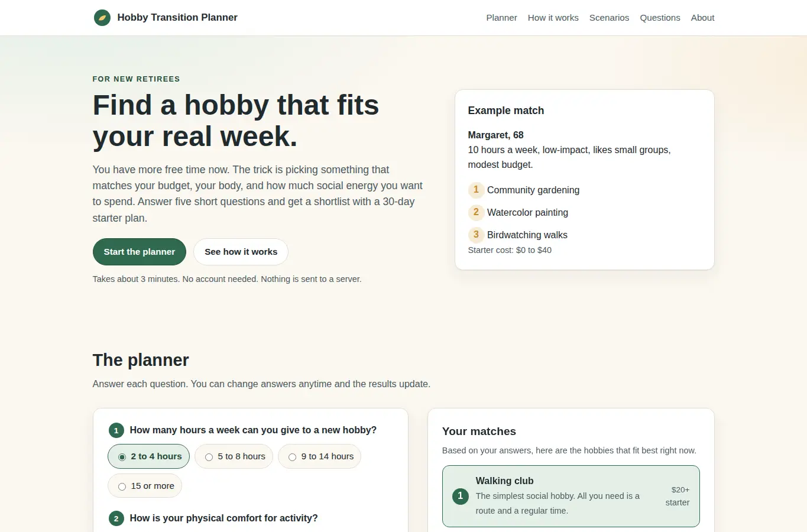Open the About nav link
The height and width of the screenshot is (532, 807).
[702, 18]
